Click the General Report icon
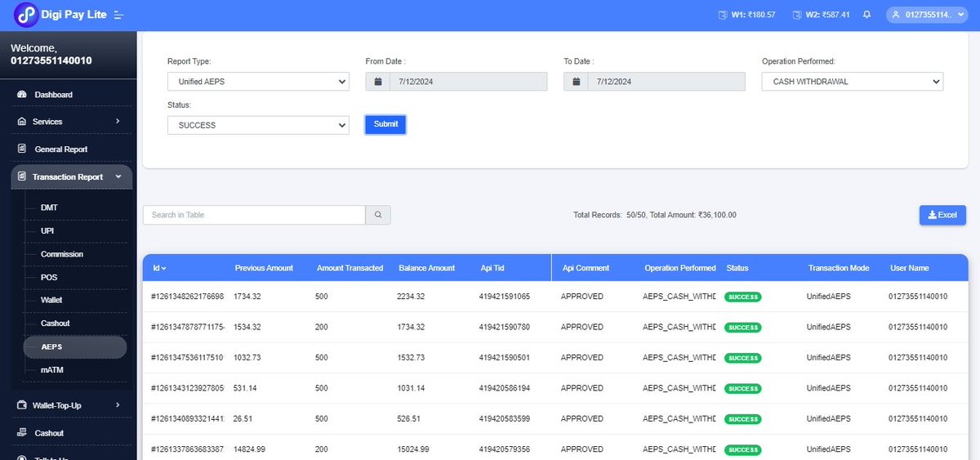The image size is (980, 460). coord(22,150)
